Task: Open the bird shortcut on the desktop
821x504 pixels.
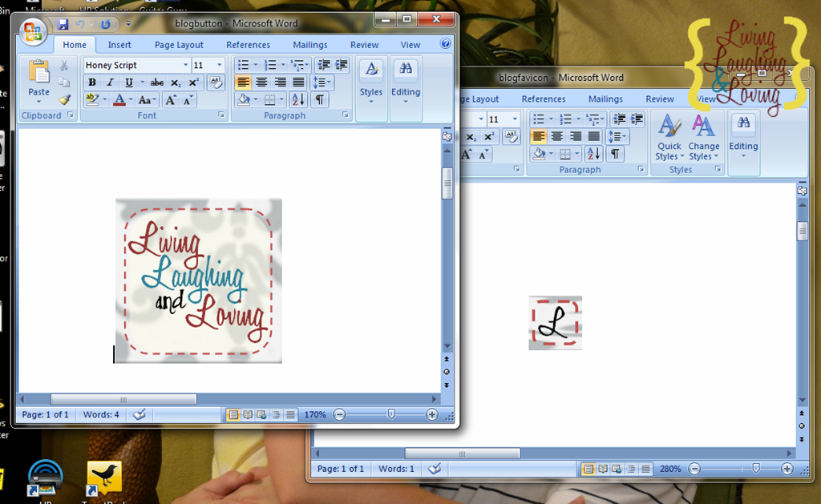Action: (103, 478)
